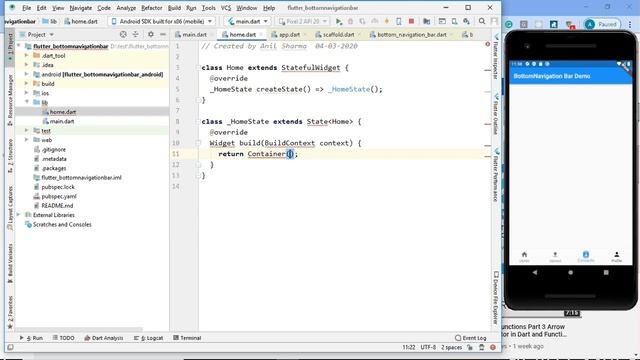640x360 pixels.
Task: Open the Favorites side tab
Action: coord(10,312)
